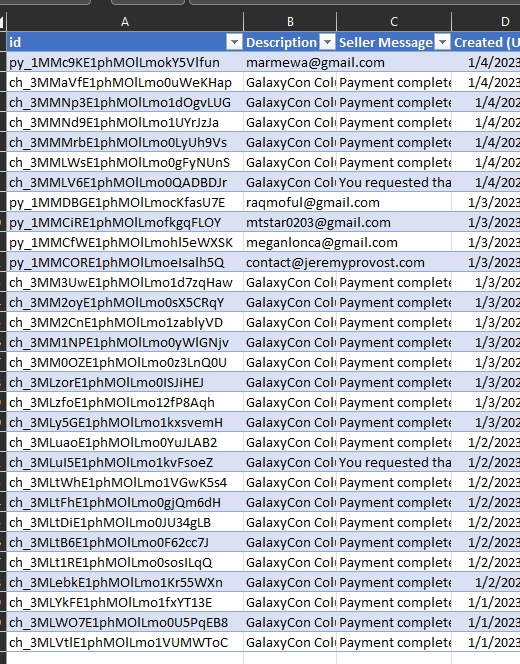Open the id column filter dropdown
The height and width of the screenshot is (664, 520).
[x=234, y=42]
